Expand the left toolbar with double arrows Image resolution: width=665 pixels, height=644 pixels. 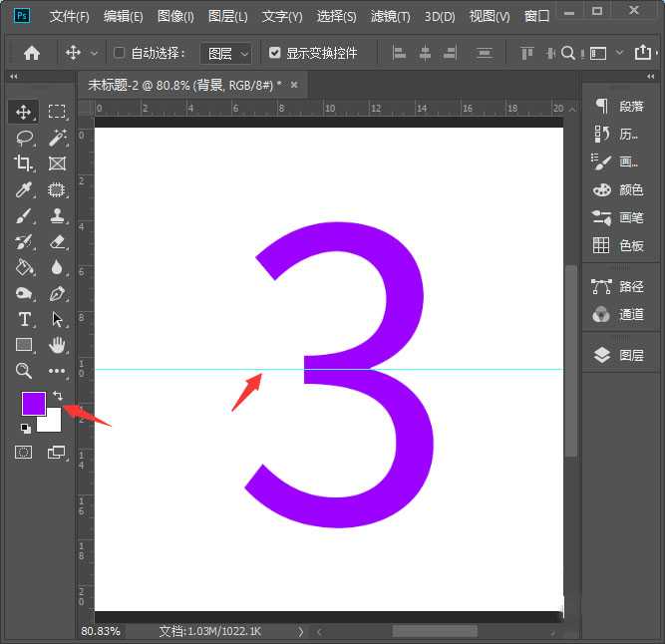pyautogui.click(x=13, y=77)
